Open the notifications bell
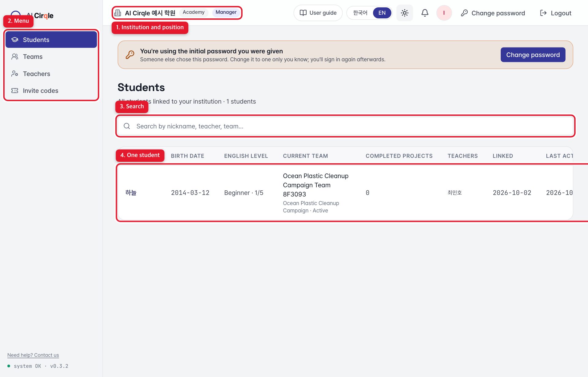The width and height of the screenshot is (588, 377). pyautogui.click(x=425, y=13)
